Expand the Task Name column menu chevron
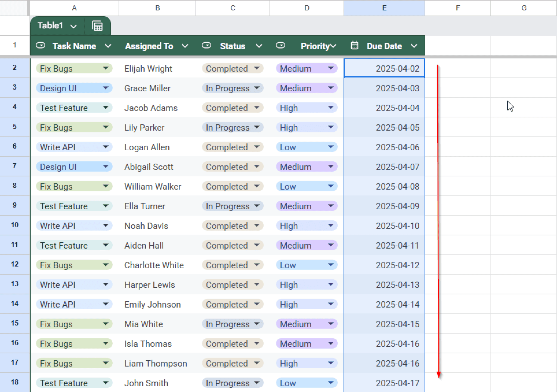 click(x=108, y=46)
